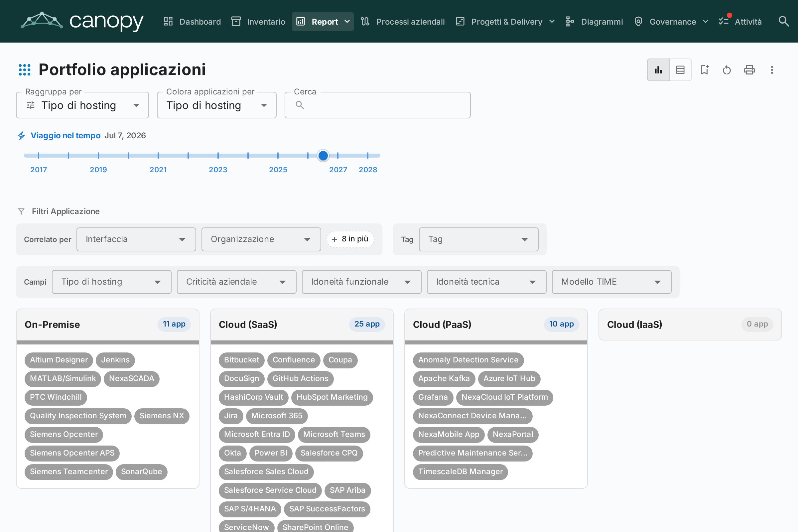Click the Canopy logo
Viewport: 798px width, 532px height.
(x=82, y=21)
